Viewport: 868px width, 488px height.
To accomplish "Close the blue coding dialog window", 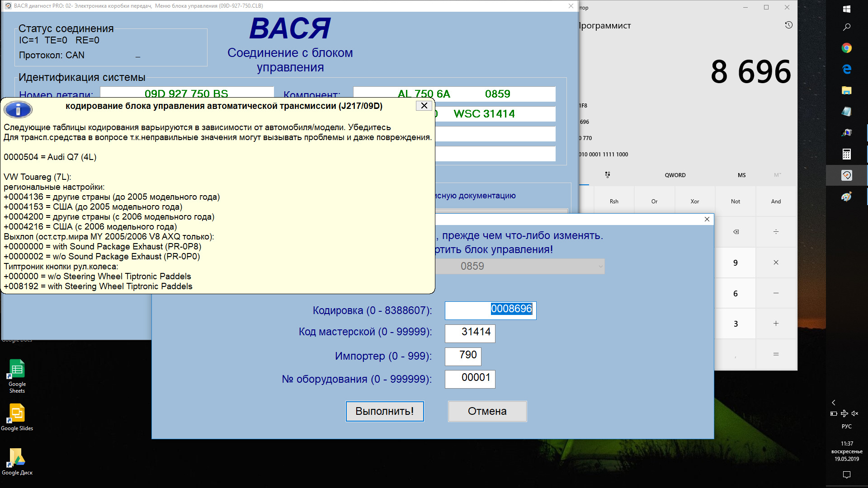I will (707, 219).
